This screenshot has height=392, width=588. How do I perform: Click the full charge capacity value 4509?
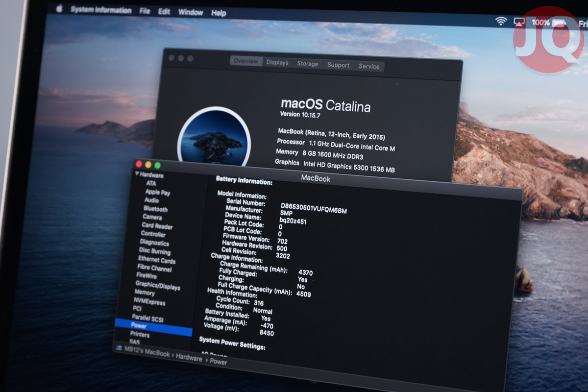tap(303, 294)
